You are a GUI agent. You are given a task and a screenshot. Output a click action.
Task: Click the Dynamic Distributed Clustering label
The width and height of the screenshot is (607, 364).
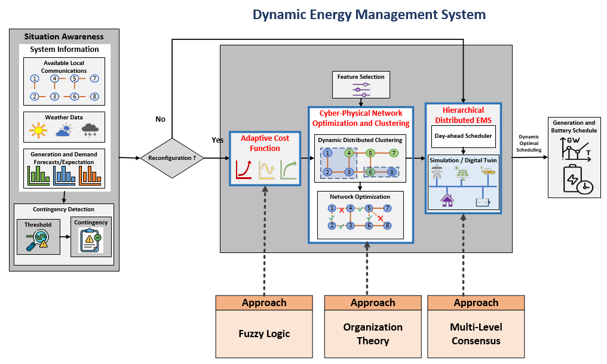tap(360, 140)
